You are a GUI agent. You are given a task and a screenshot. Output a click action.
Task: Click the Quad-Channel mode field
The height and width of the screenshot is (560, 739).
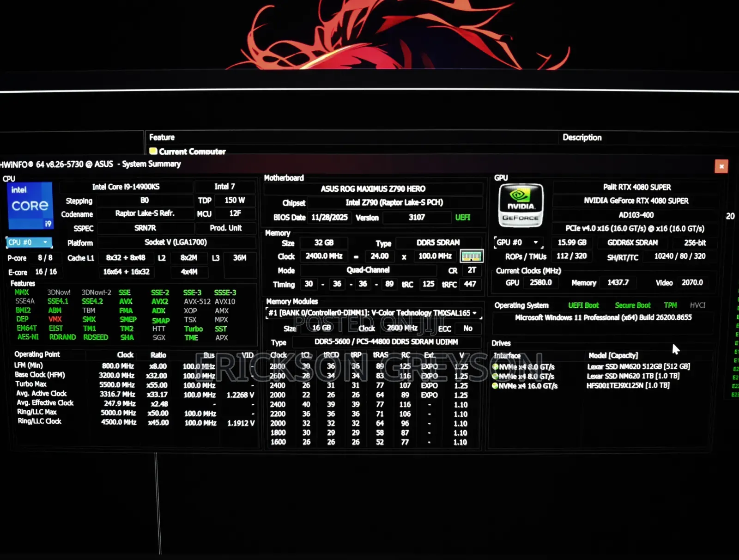coord(368,270)
